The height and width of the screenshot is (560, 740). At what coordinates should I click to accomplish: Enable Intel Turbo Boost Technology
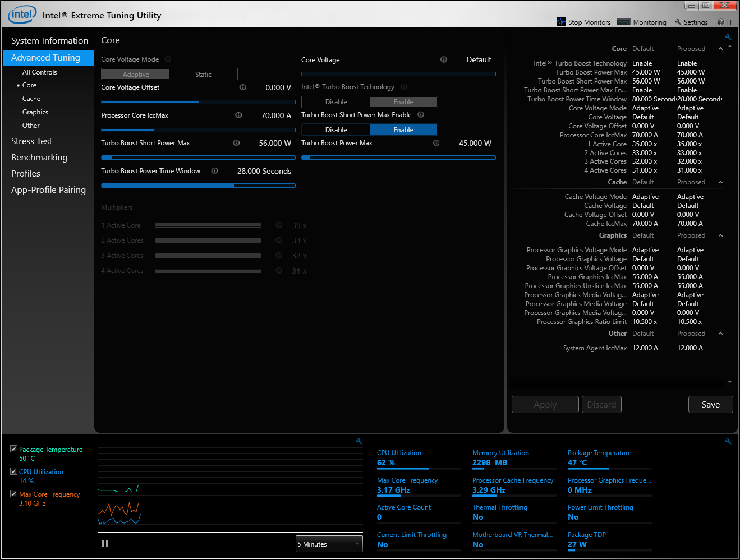pyautogui.click(x=403, y=101)
